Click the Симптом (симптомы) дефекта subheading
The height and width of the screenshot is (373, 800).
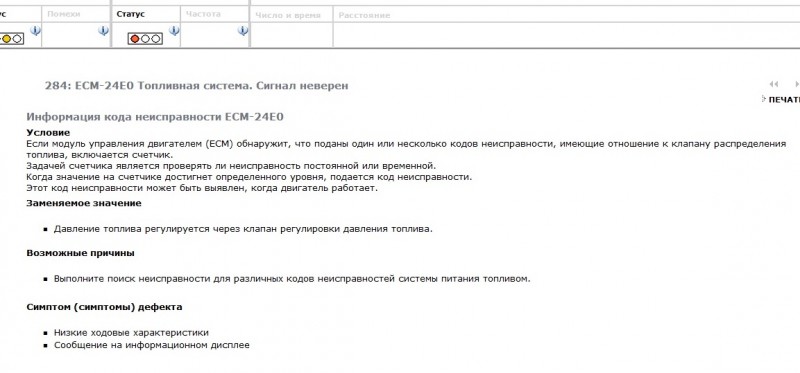[x=104, y=307]
